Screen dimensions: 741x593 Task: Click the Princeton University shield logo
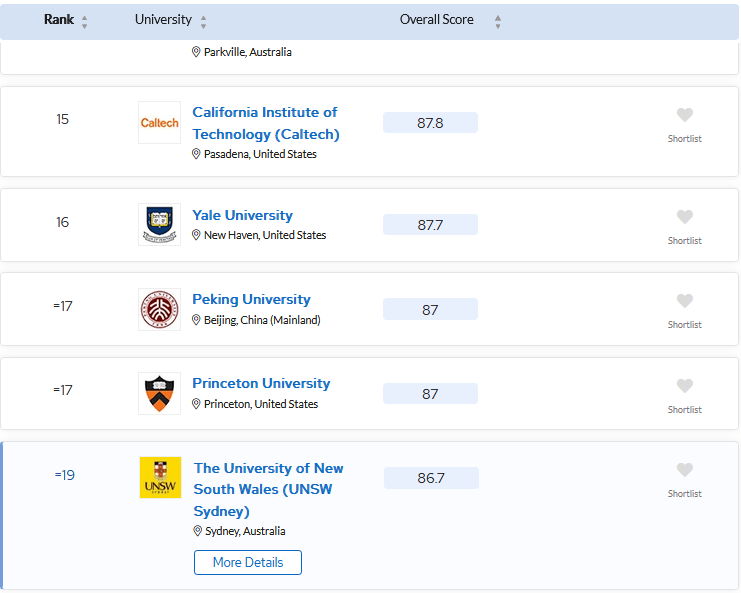pyautogui.click(x=159, y=393)
